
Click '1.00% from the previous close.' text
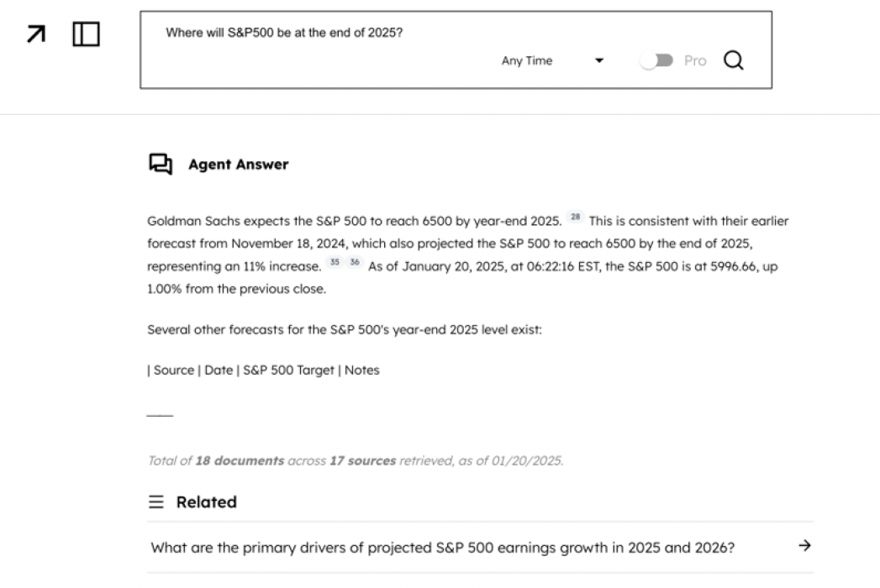tap(236, 289)
